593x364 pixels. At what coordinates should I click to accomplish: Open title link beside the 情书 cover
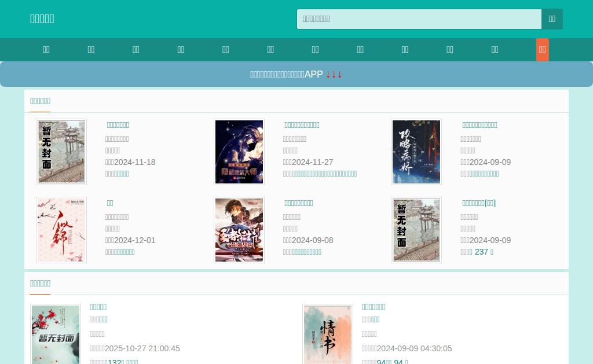click(x=374, y=307)
